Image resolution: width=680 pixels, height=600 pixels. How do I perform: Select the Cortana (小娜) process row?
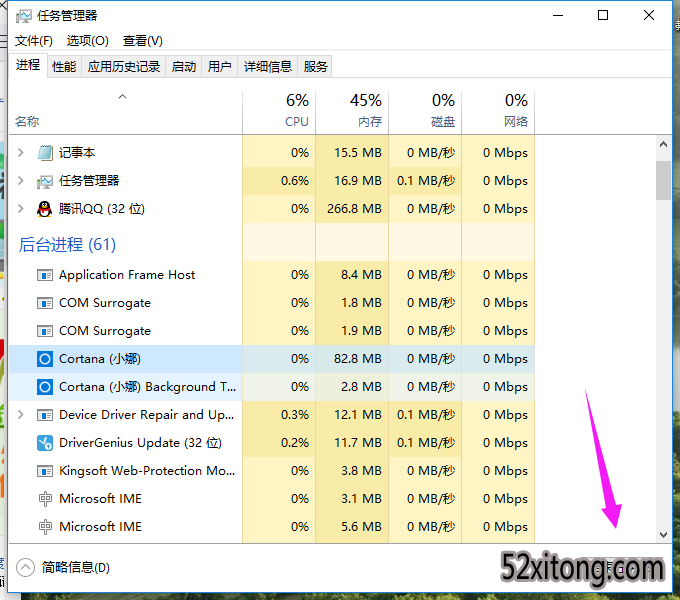coord(272,359)
